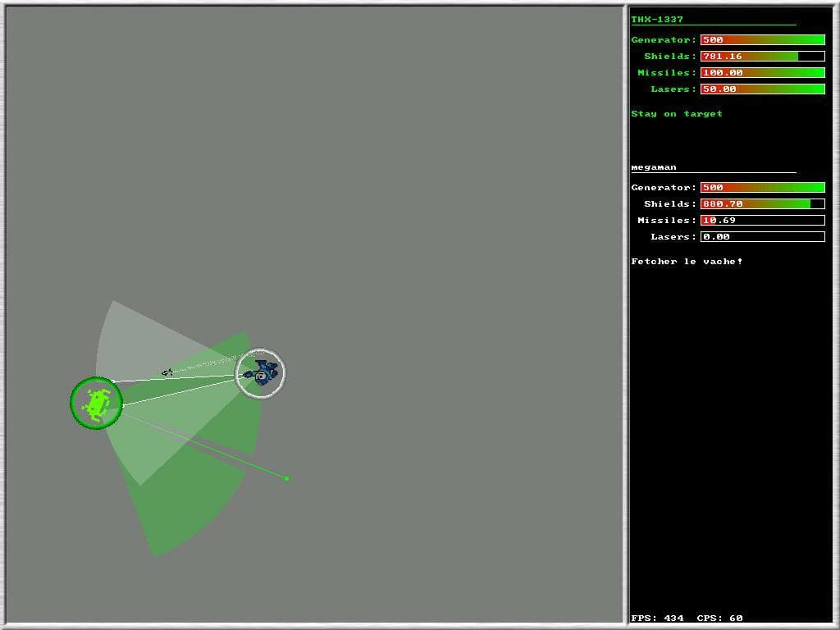The width and height of the screenshot is (840, 630).
Task: Click the green dot at laser end
Action: tap(286, 478)
